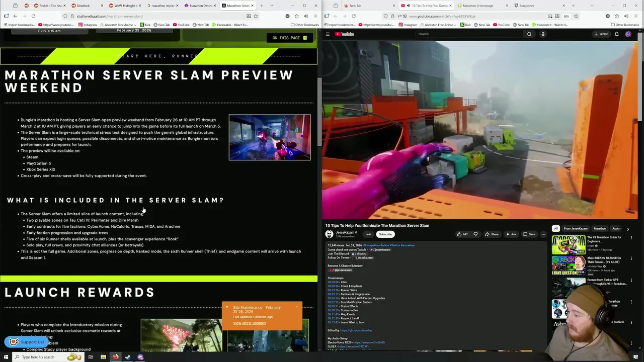The image size is (644, 362).
Task: Activate YouTube voice search microphone
Action: (543, 34)
